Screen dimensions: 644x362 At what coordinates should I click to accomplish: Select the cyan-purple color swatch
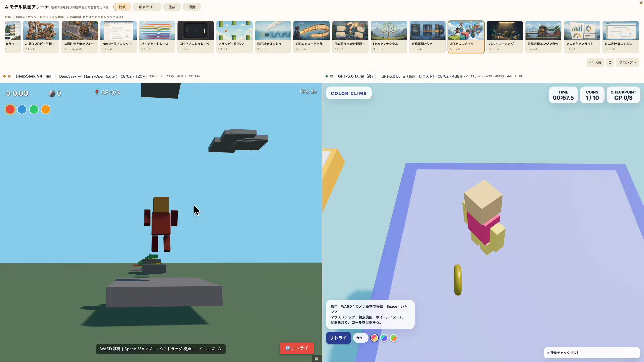click(x=384, y=338)
